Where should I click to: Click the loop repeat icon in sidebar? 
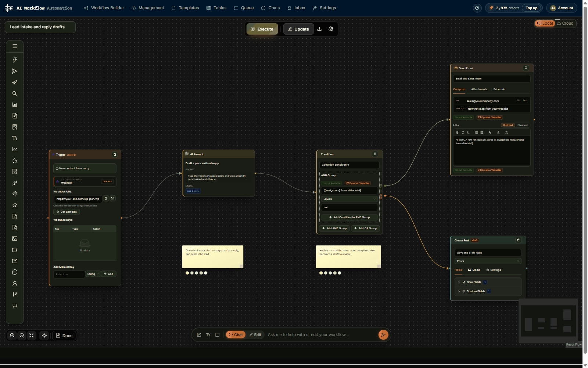[x=15, y=305]
